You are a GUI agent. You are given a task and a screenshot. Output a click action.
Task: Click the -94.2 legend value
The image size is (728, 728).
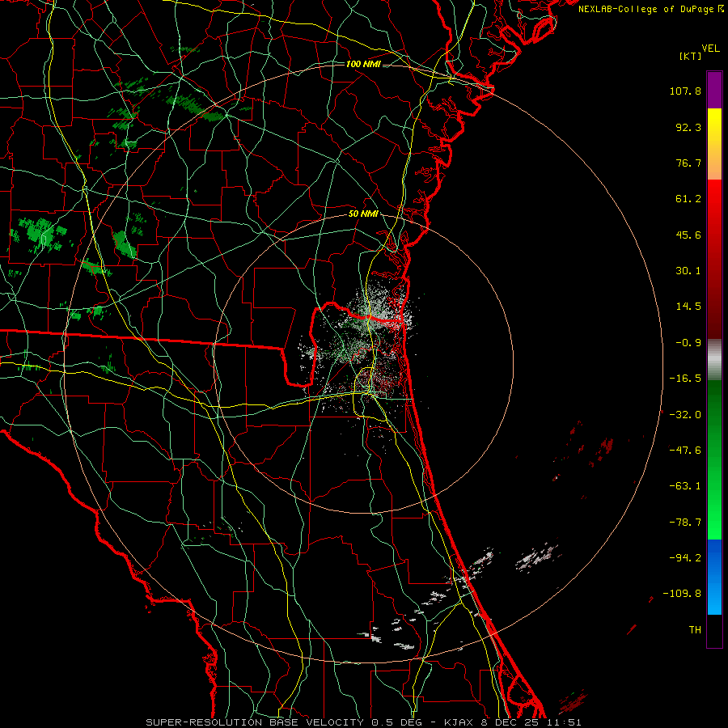pyautogui.click(x=685, y=557)
